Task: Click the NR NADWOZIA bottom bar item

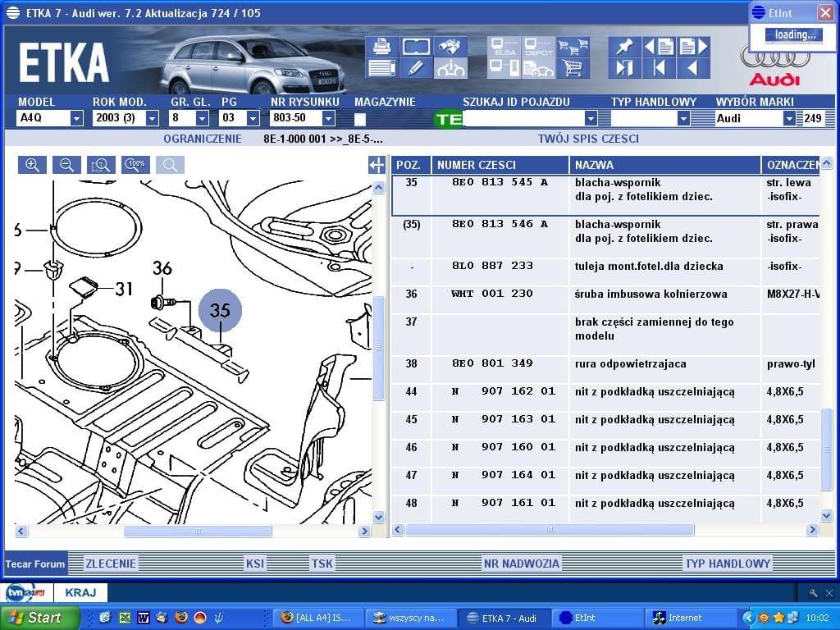Action: pyautogui.click(x=521, y=564)
